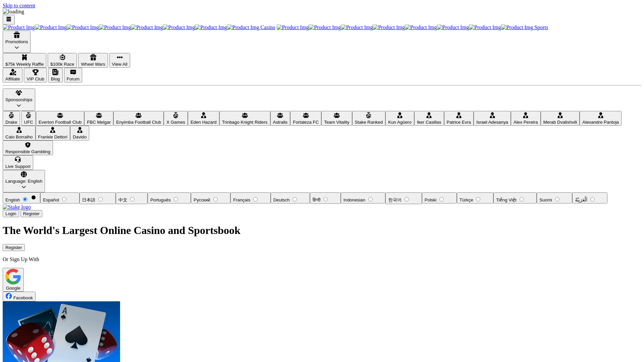Select the Kun Agüero sponsorship
Screen dimensions: 644x362
click(400, 118)
